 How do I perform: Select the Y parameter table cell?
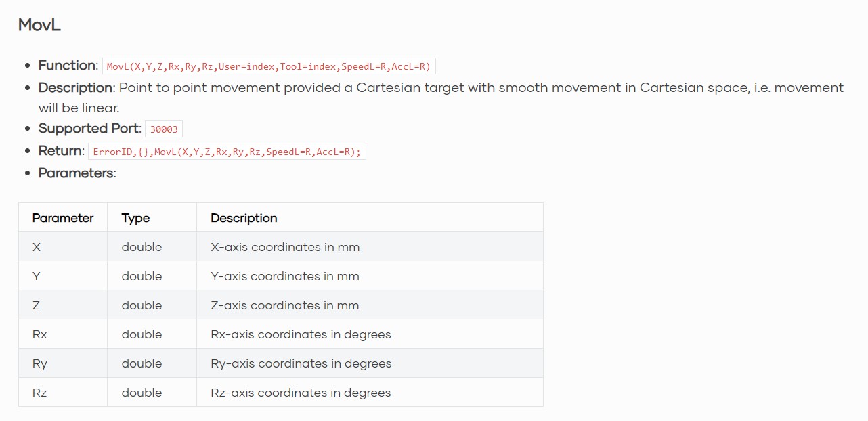(x=37, y=276)
